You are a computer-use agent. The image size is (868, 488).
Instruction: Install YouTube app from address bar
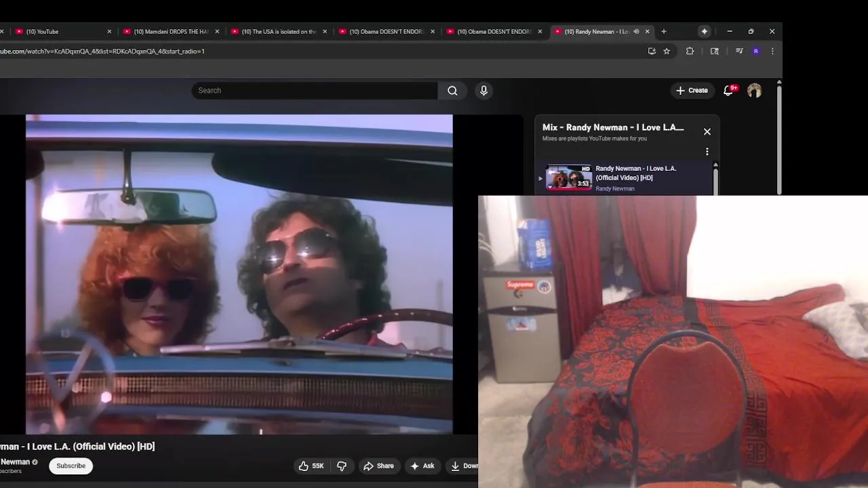[652, 51]
